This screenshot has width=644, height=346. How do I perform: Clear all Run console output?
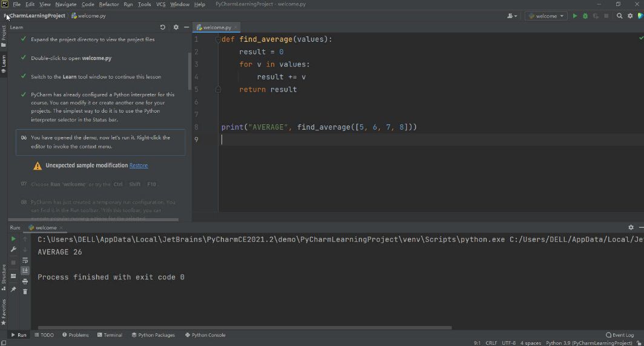pos(25,291)
